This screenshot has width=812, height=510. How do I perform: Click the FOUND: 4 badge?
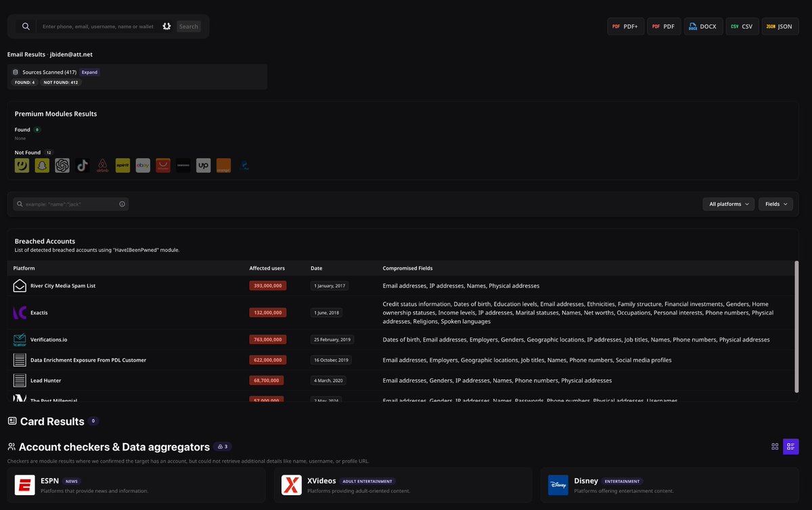coord(24,83)
